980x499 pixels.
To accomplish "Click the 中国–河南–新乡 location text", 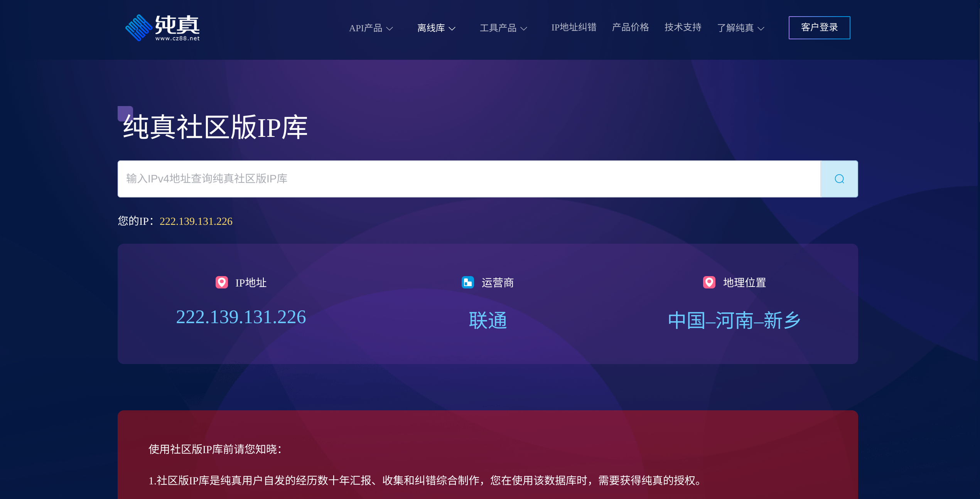I will [734, 320].
